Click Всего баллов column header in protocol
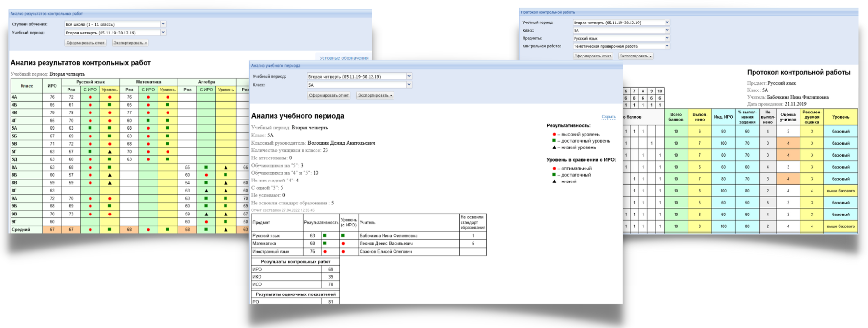 (676, 117)
